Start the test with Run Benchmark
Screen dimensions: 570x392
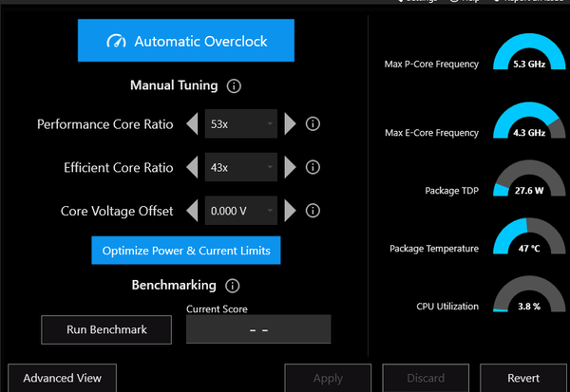(x=106, y=329)
